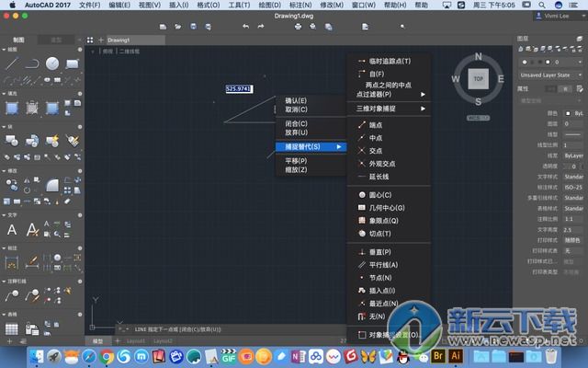The height and width of the screenshot is (368, 588).
Task: Select 捕捉替代(S) menu entry
Action: (311, 147)
